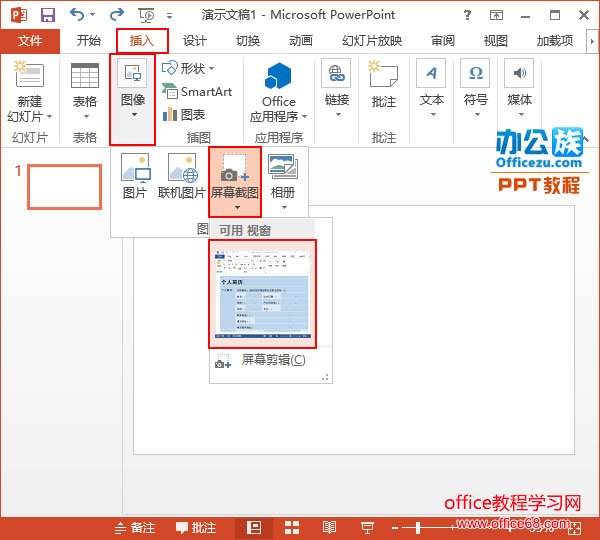Switch to Normal view icon in status bar
The height and width of the screenshot is (540, 600).
(254, 528)
